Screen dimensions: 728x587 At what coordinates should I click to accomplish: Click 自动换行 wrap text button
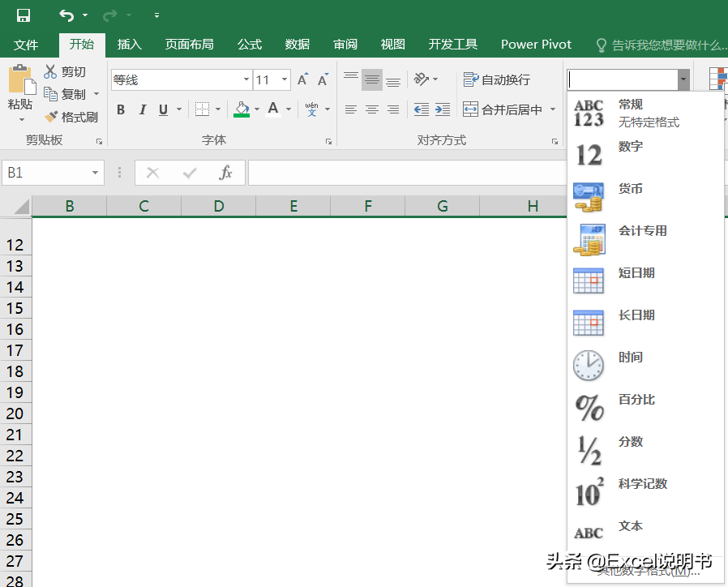[x=497, y=80]
